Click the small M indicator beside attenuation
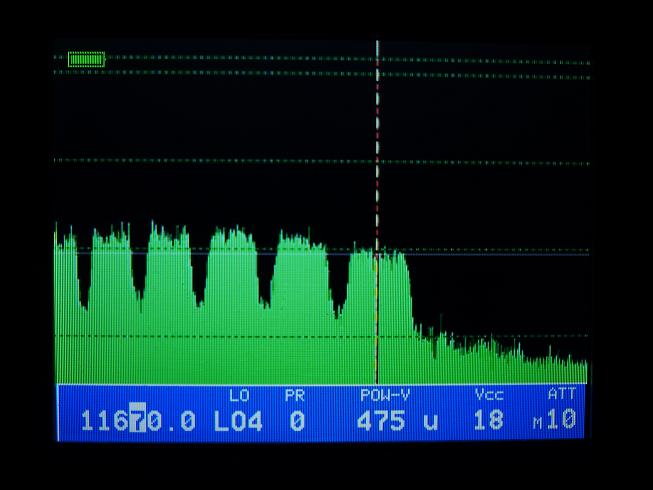Image resolution: width=653 pixels, height=490 pixels. (x=537, y=424)
